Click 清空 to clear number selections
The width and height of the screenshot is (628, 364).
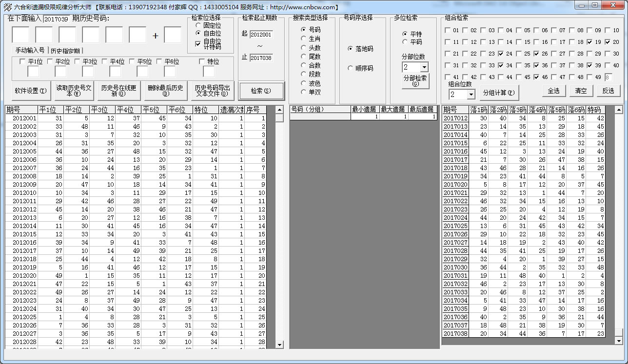tap(581, 91)
